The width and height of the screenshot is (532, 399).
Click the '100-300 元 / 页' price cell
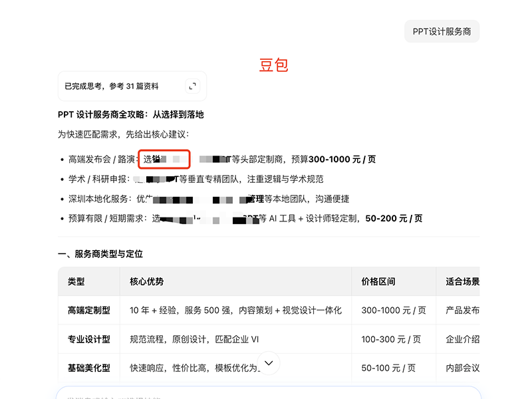pyautogui.click(x=391, y=339)
